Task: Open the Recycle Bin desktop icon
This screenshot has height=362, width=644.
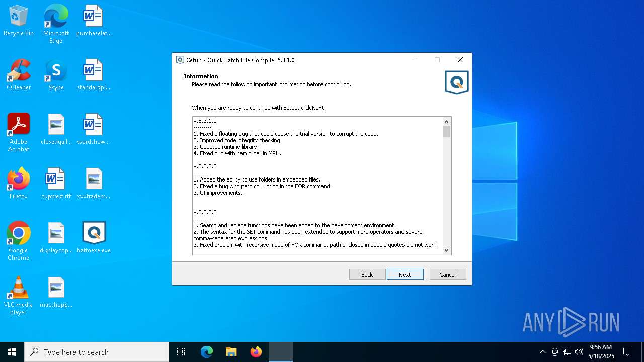Action: [x=19, y=21]
